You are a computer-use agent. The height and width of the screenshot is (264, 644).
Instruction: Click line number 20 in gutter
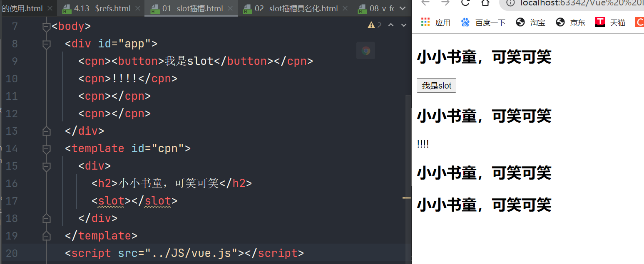[12, 254]
